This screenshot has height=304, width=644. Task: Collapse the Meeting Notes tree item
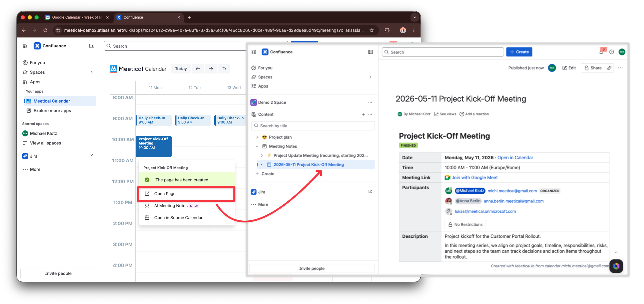(x=257, y=146)
